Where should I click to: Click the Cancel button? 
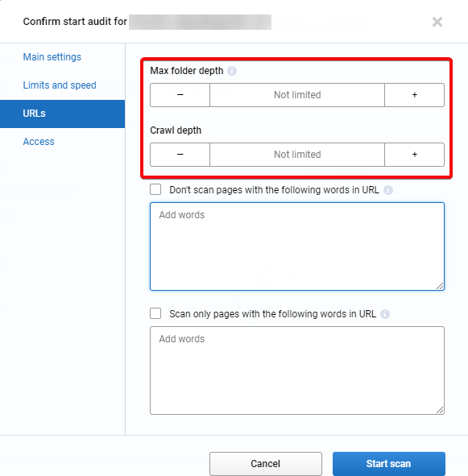pos(266,464)
